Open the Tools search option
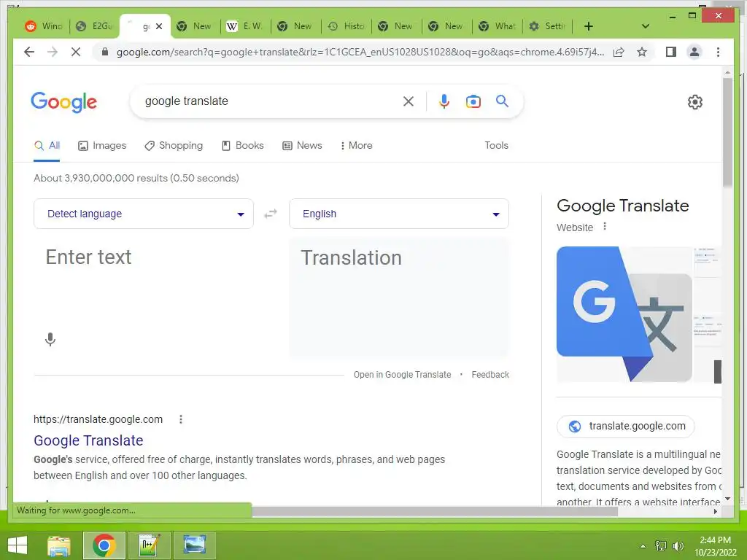Image resolution: width=747 pixels, height=560 pixels. (496, 145)
